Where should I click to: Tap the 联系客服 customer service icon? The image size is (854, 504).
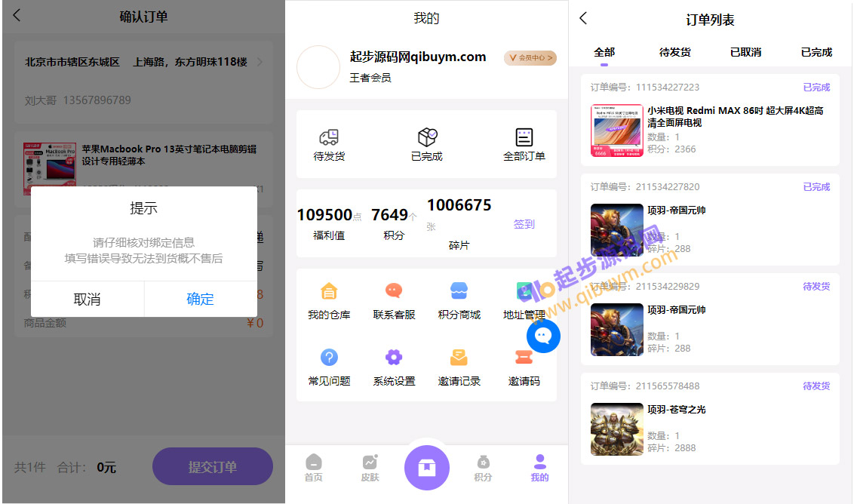(x=394, y=291)
